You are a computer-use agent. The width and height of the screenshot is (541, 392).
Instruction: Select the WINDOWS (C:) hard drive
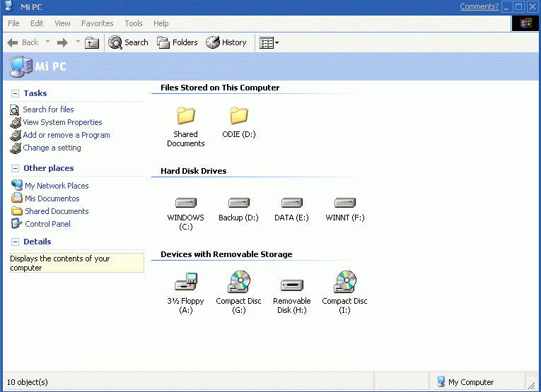(186, 203)
